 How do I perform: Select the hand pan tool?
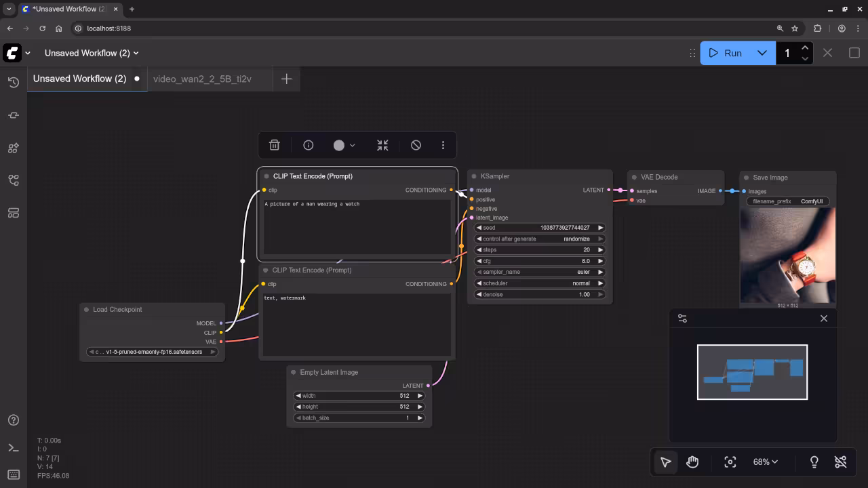[x=692, y=462]
